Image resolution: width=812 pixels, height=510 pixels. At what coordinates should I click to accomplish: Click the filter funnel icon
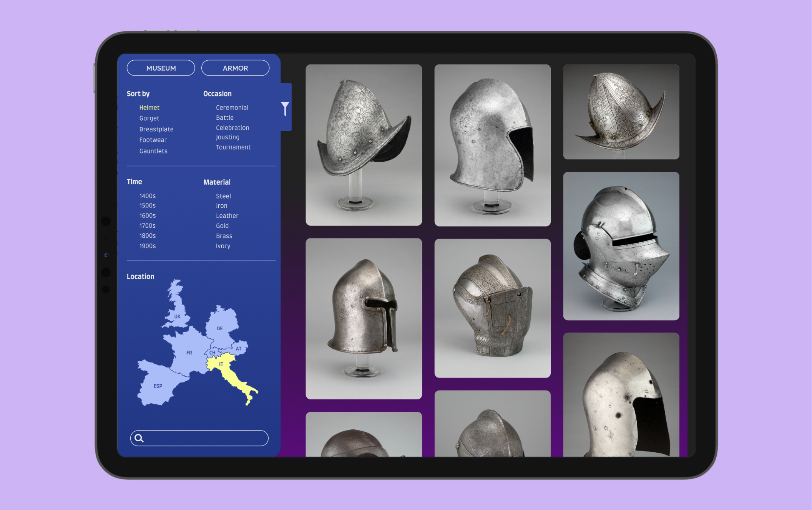tap(285, 108)
